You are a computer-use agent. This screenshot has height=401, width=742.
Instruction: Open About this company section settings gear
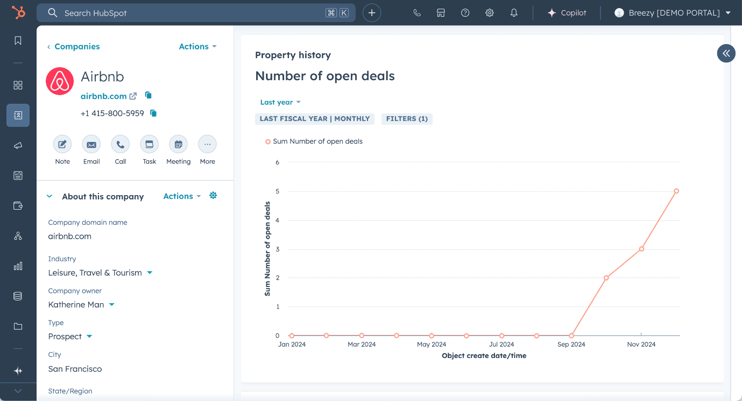(213, 196)
